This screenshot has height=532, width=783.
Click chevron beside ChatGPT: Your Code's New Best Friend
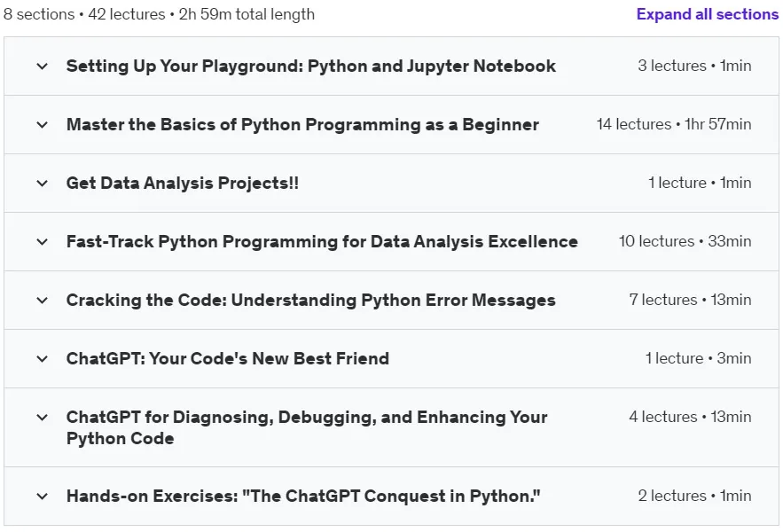43,359
